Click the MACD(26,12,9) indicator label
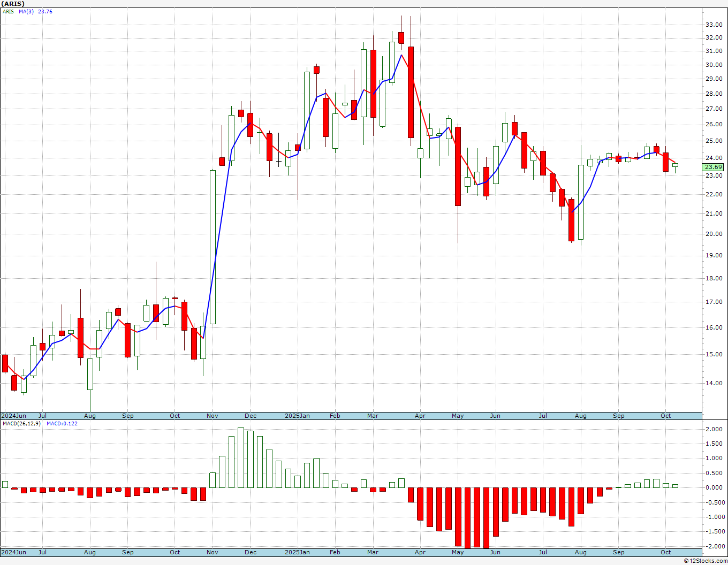Image resolution: width=728 pixels, height=565 pixels. point(21,424)
